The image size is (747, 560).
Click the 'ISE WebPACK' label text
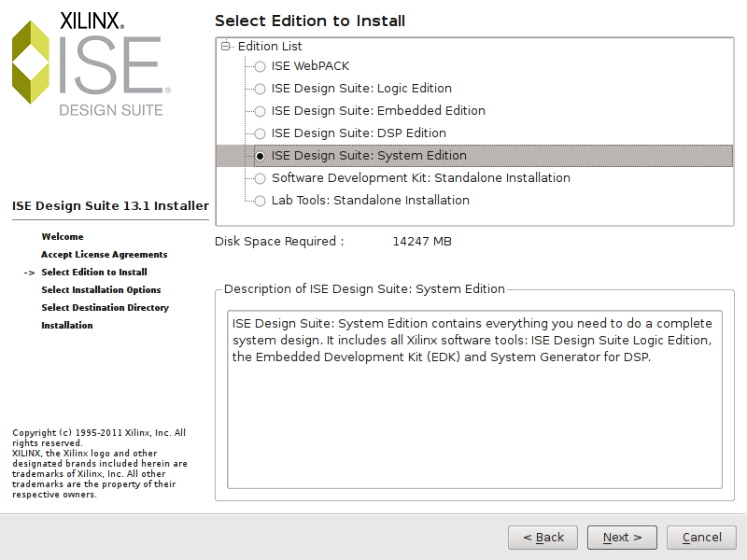tap(310, 66)
